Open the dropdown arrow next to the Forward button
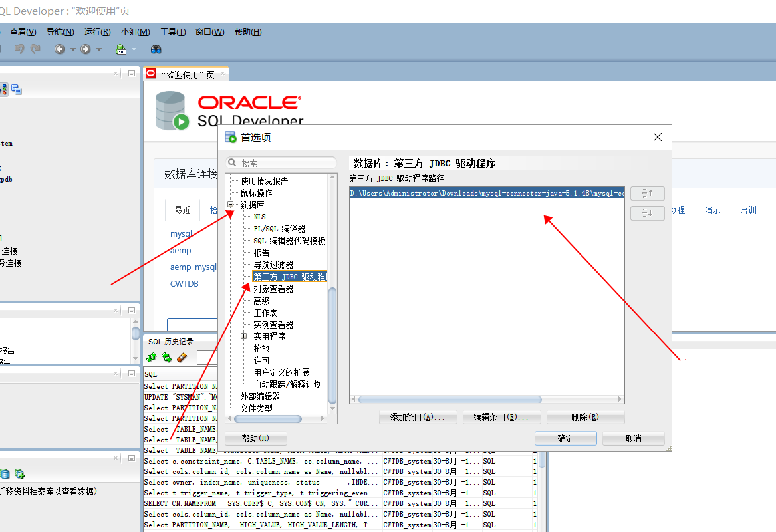Screen dimensions: 776x532 [x=99, y=49]
